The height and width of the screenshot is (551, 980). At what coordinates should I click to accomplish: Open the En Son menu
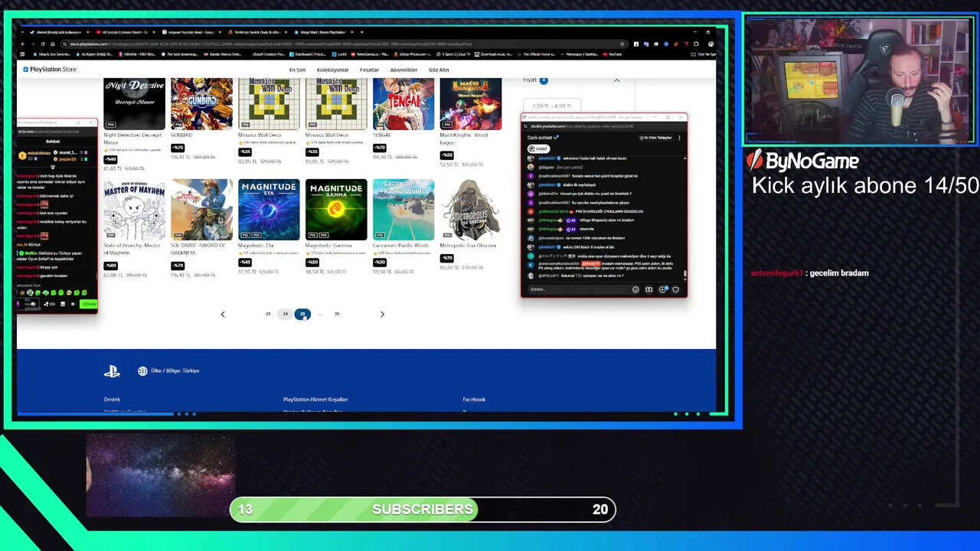click(297, 70)
